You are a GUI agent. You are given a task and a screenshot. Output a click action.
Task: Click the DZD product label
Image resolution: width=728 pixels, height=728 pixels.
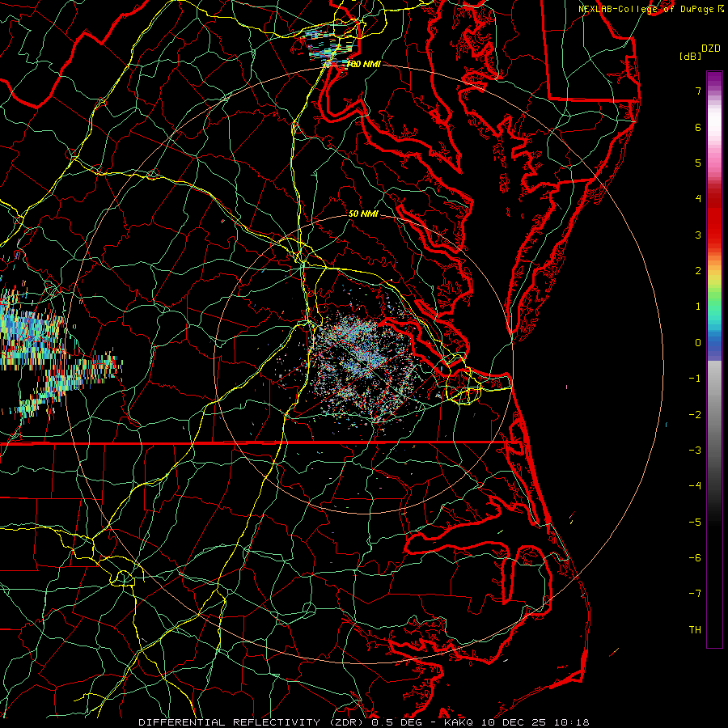pos(710,48)
